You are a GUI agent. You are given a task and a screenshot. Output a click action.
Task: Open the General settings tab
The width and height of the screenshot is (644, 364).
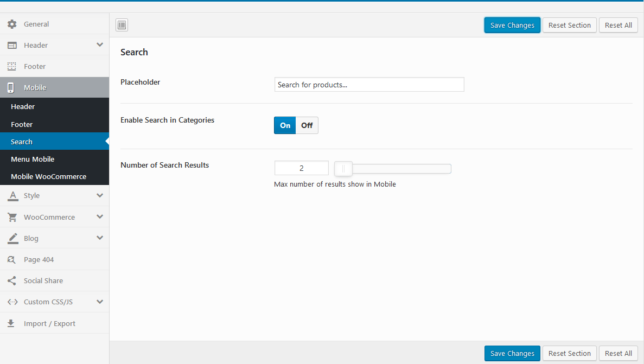(55, 24)
